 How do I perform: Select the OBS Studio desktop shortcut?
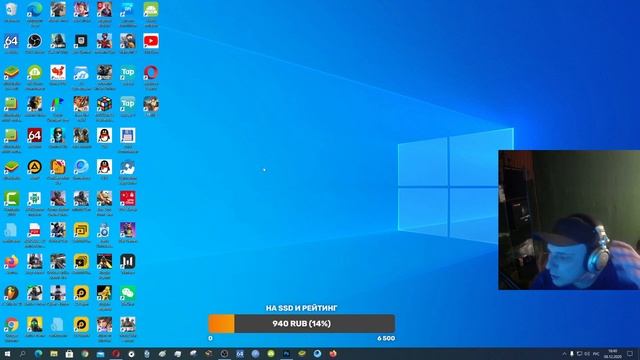pyautogui.click(x=35, y=41)
